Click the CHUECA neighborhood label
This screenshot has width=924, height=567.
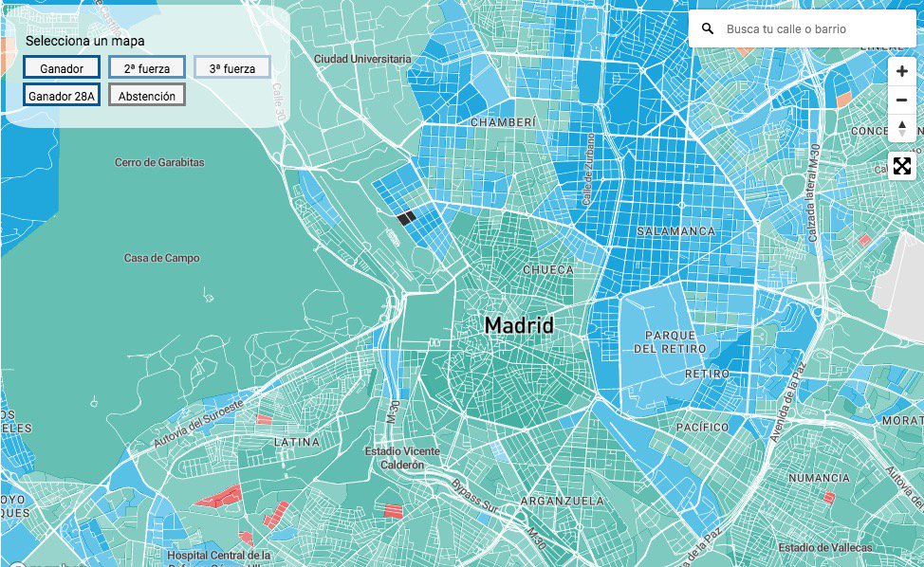548,269
